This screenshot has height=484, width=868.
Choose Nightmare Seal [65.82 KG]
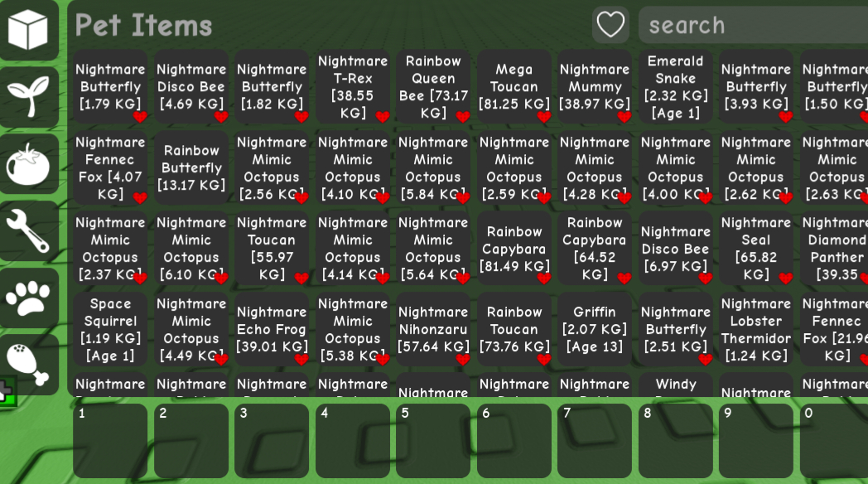pyautogui.click(x=756, y=248)
